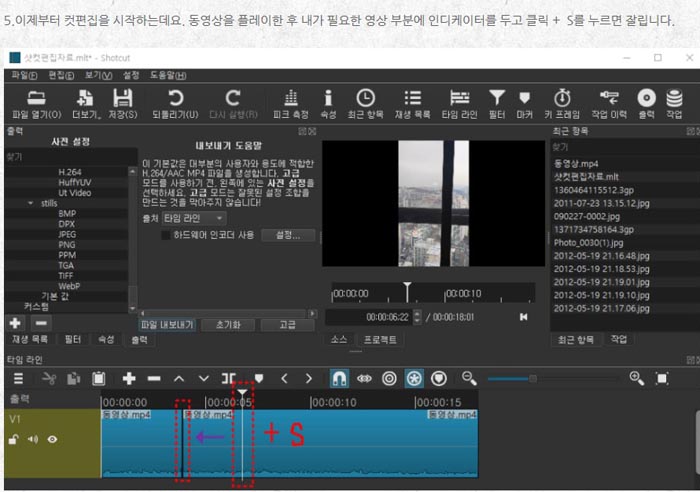The height and width of the screenshot is (492, 700).
Task: Open the 보기 menu
Action: 99,75
